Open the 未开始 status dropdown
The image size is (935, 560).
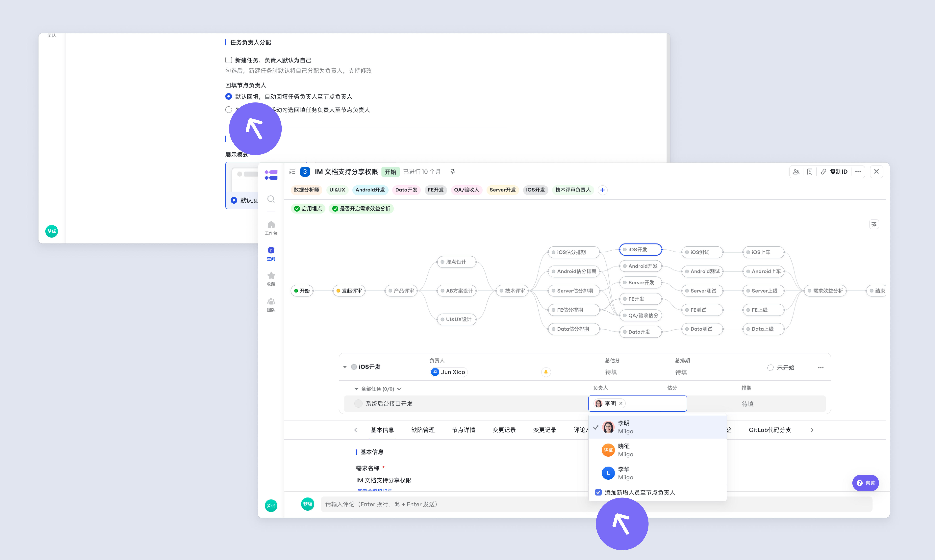pyautogui.click(x=781, y=368)
